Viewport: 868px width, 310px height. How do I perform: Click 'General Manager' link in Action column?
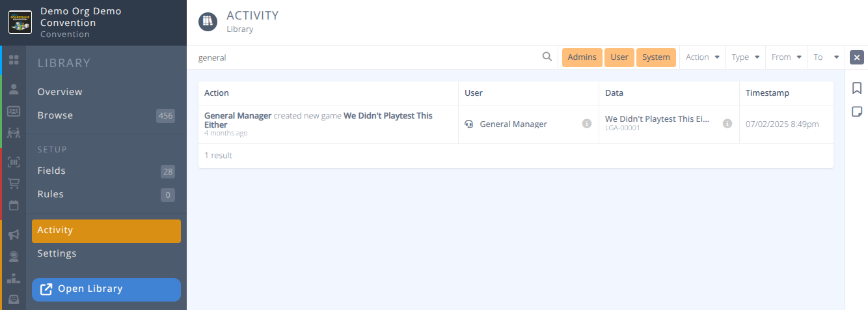coord(237,115)
